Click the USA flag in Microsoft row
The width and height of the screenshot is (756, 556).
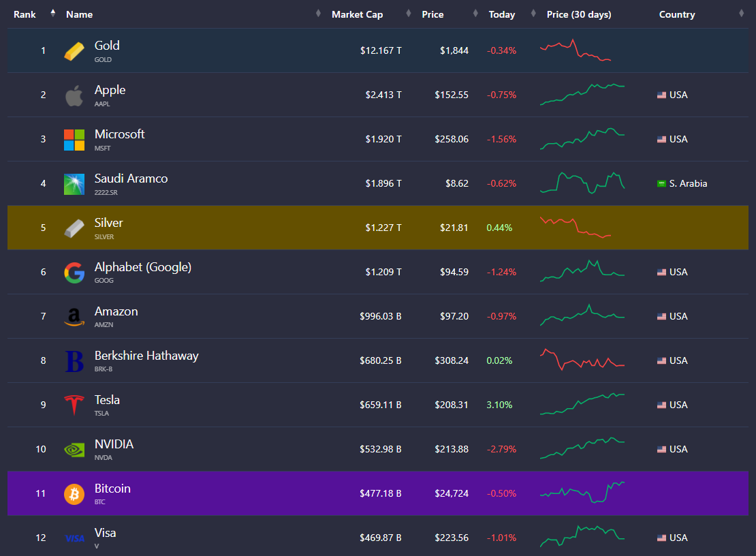click(661, 140)
